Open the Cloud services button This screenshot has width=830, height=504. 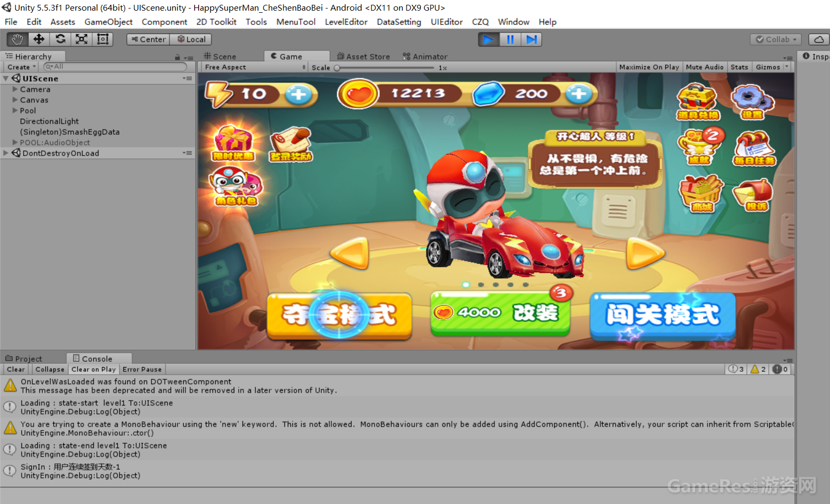click(x=819, y=39)
